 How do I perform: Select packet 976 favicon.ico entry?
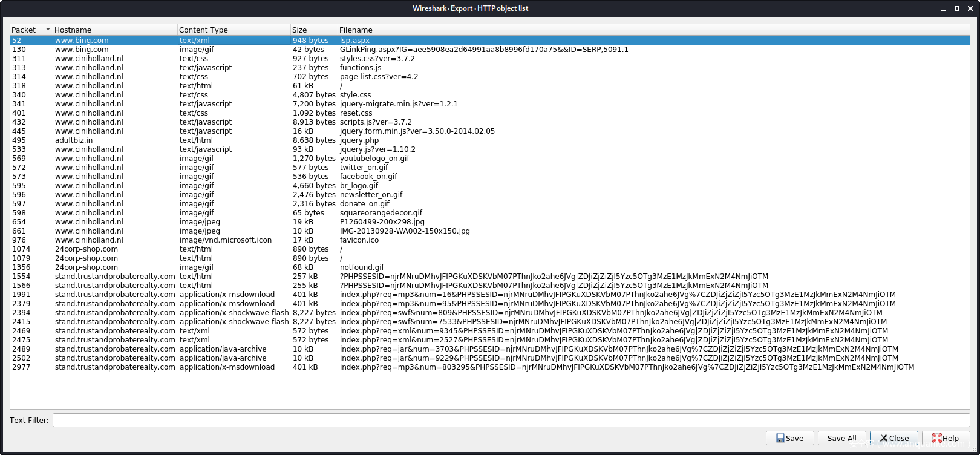[359, 240]
